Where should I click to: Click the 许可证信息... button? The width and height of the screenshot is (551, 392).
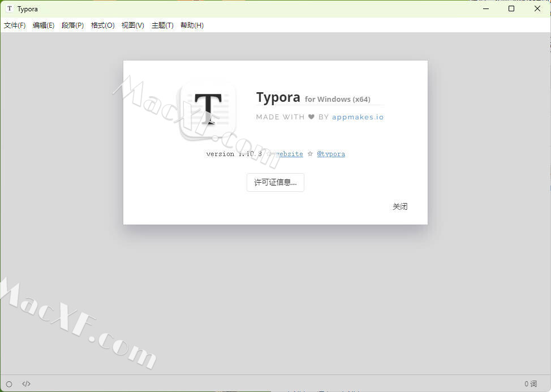(x=275, y=182)
